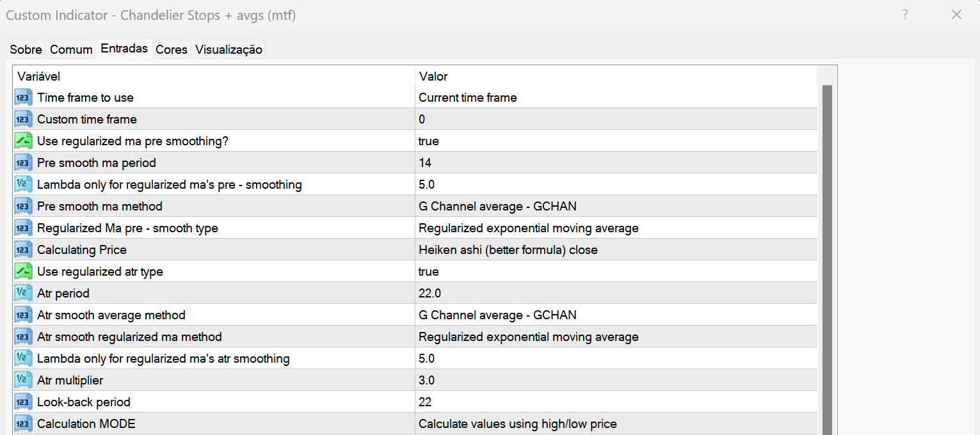Click the boolean icon for regularized ma pre smoothing
The image size is (980, 435).
[24, 141]
